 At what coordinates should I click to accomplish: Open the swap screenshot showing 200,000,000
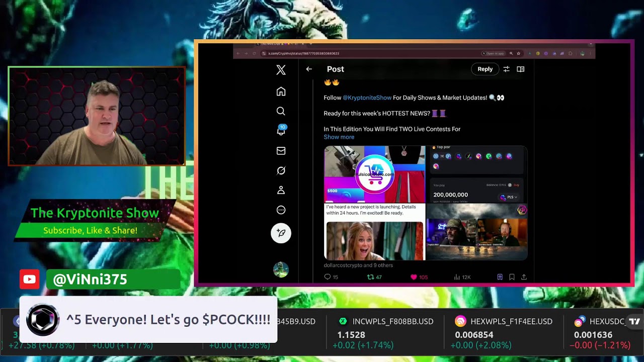[476, 174]
